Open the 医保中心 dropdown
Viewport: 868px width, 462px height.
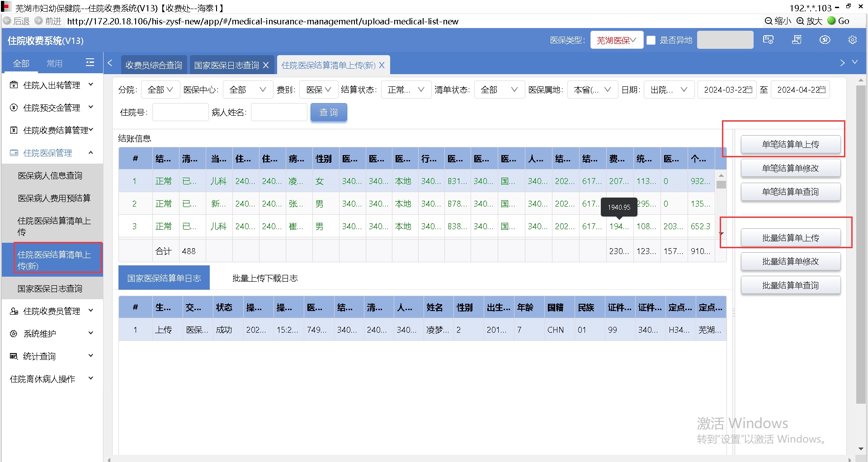pos(248,90)
